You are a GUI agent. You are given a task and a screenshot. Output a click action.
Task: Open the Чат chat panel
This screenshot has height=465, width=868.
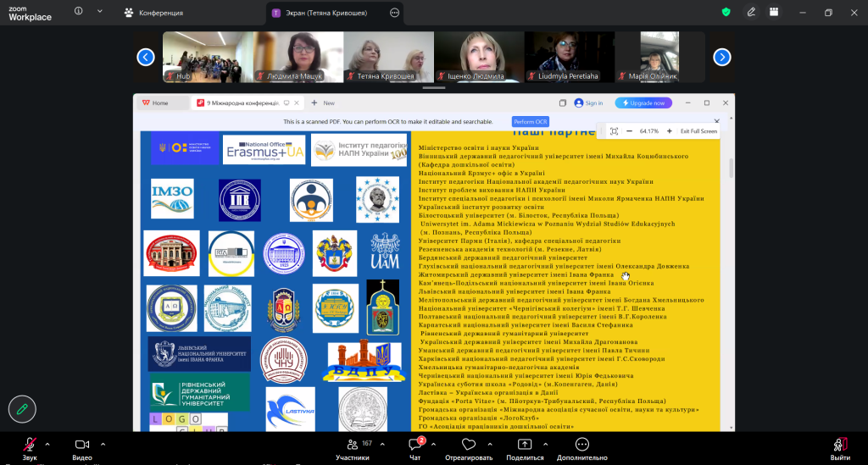(x=415, y=445)
